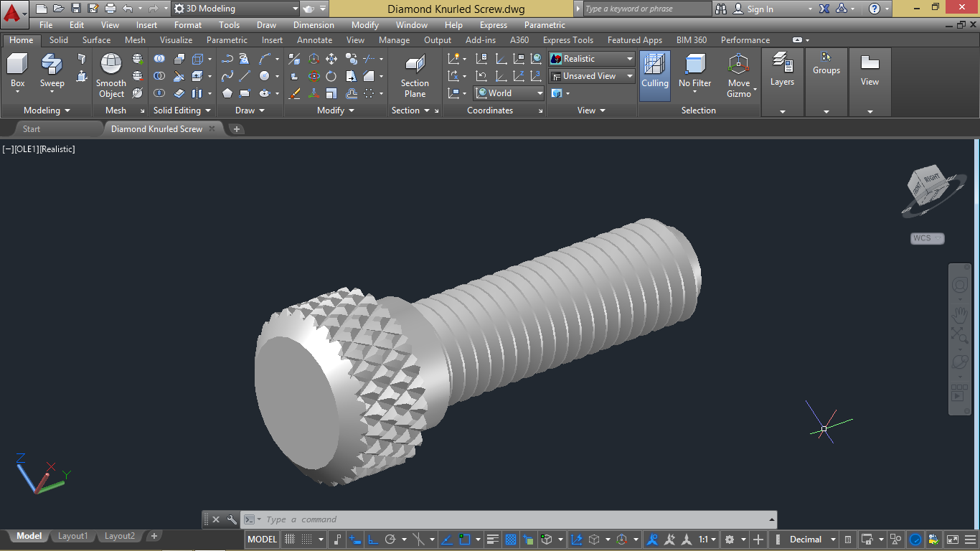Open the Decimal units dropdown
This screenshot has width=980, height=551.
click(x=812, y=539)
